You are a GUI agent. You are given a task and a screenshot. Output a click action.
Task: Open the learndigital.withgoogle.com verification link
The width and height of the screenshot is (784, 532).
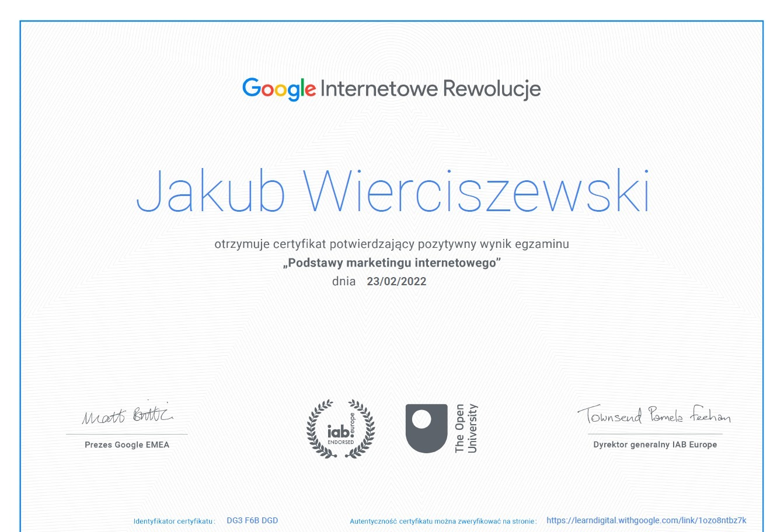tap(646, 520)
